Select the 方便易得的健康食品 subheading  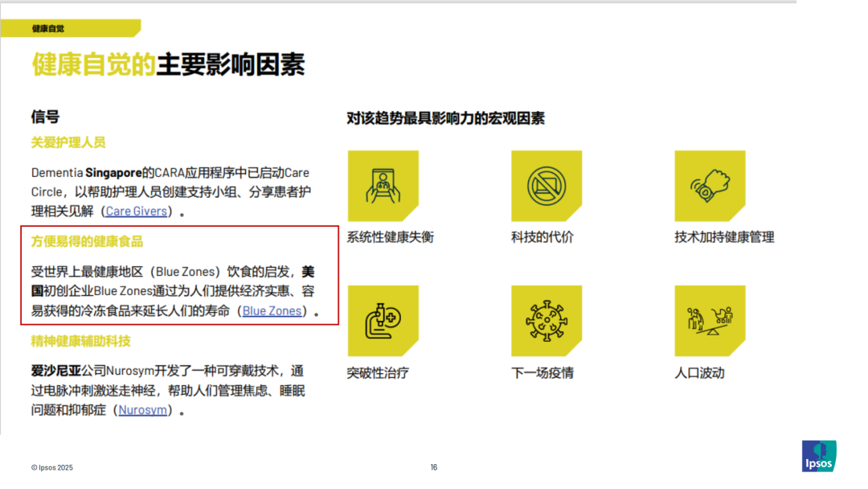87,241
